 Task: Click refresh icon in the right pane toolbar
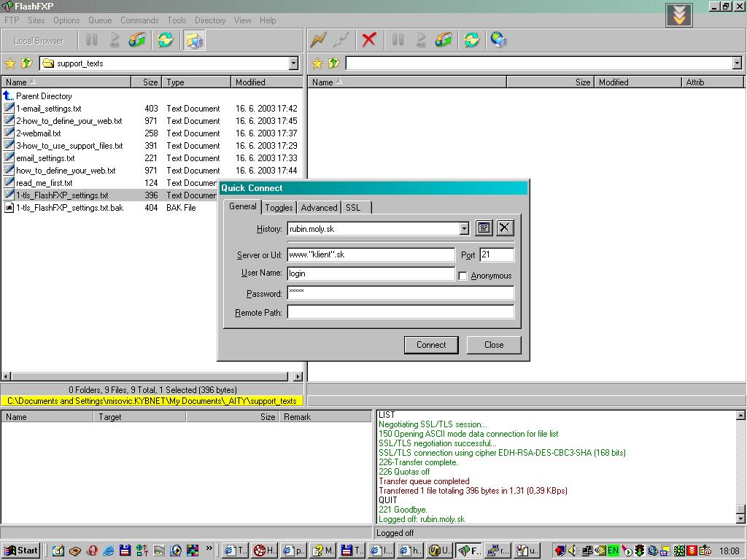pos(471,40)
